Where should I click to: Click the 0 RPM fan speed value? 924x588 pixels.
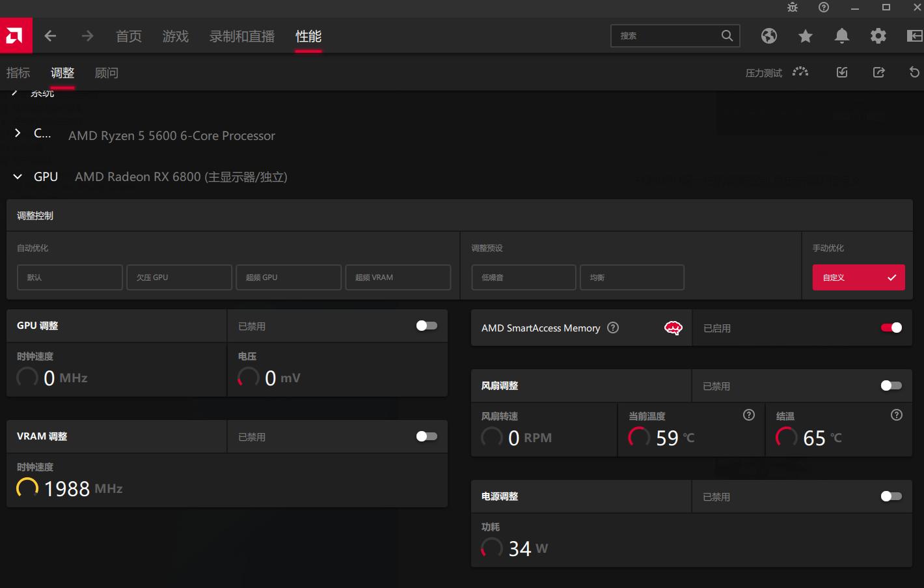[530, 438]
